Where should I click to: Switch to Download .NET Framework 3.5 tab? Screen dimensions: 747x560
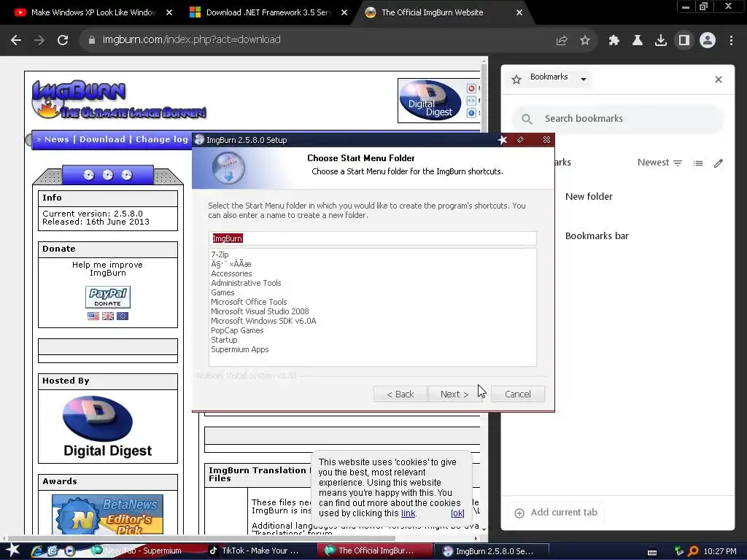(x=268, y=12)
